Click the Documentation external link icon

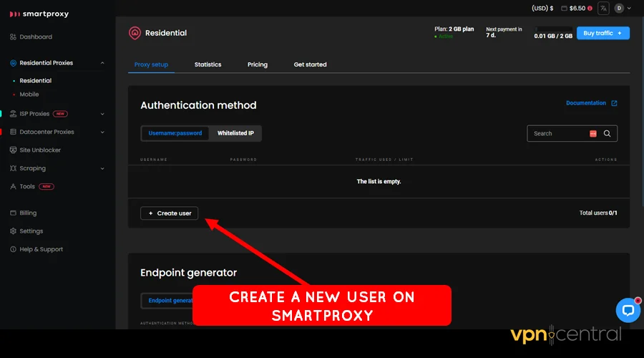coord(614,103)
